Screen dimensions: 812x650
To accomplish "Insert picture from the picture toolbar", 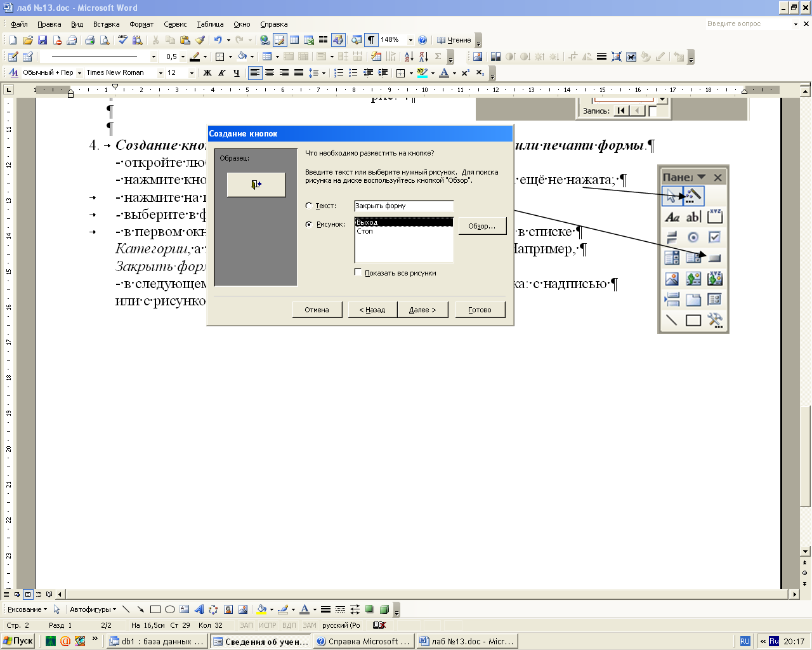I will 478,56.
